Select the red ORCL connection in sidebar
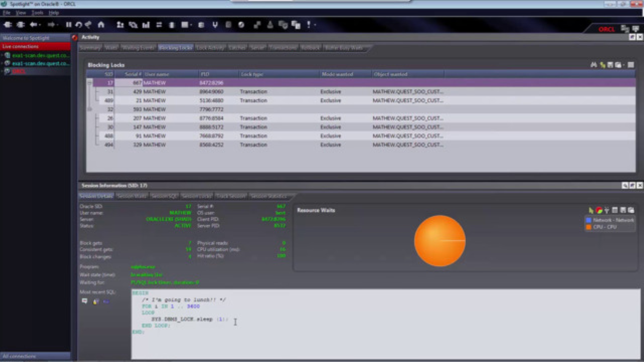 [19, 71]
